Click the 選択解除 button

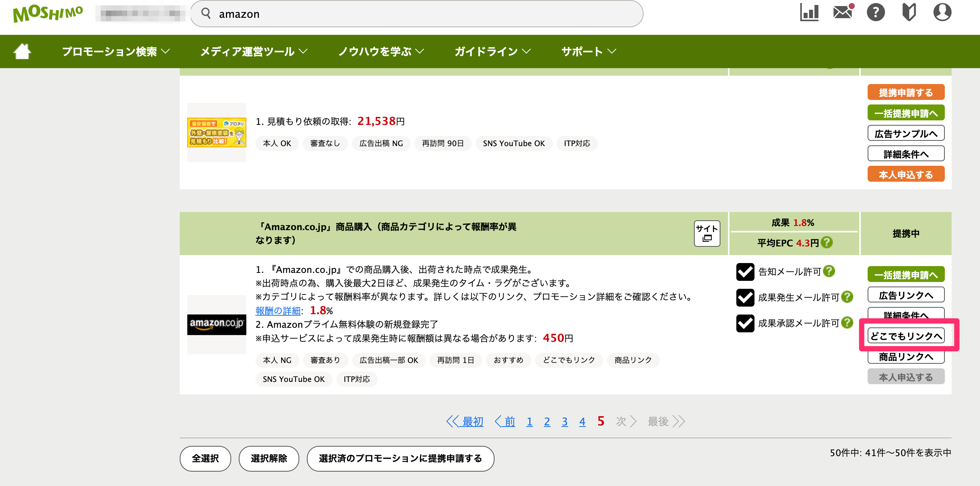pos(269,459)
